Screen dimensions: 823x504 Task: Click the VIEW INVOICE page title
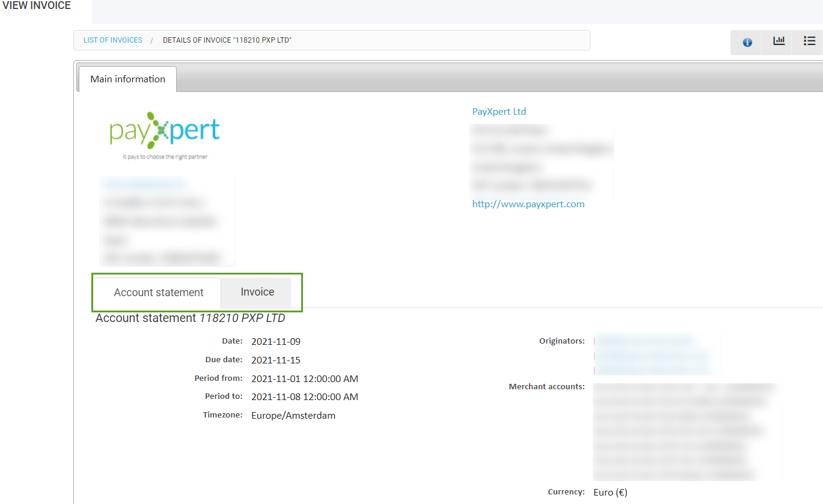point(37,6)
